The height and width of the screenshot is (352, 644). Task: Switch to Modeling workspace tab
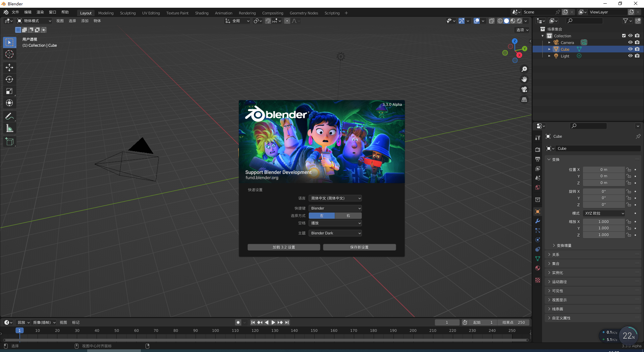[x=106, y=13]
